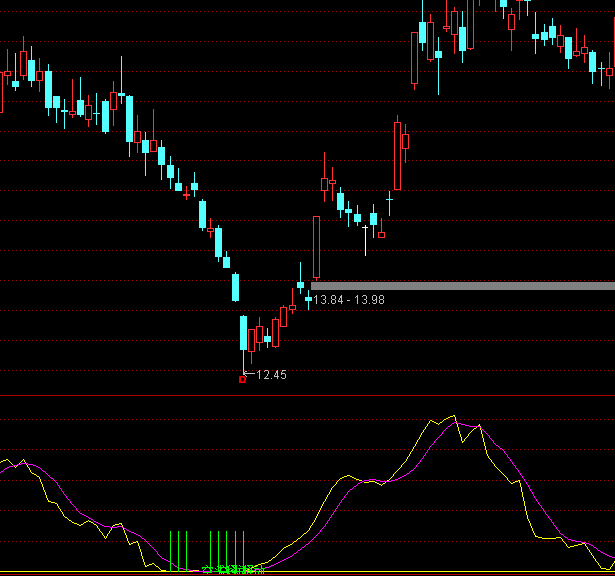This screenshot has height=576, width=615.
Task: Select the large cyan candle above 12.45 low
Action: click(x=243, y=333)
